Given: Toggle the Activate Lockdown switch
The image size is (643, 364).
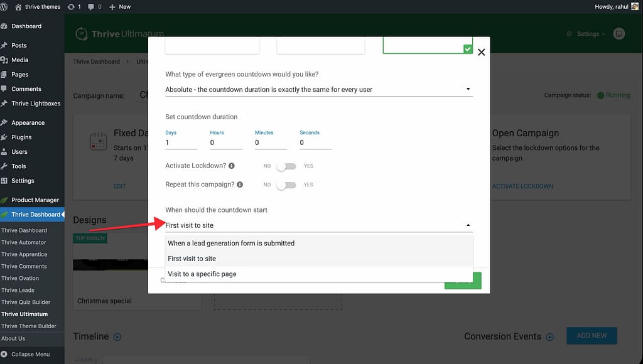Looking at the screenshot, I should tap(287, 166).
